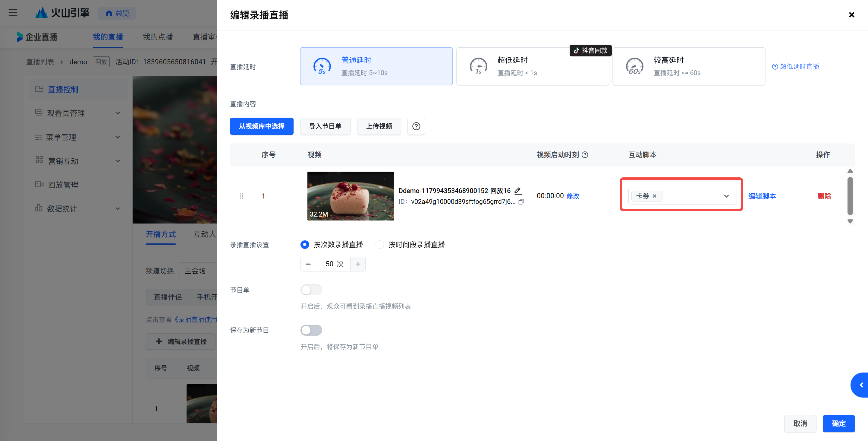The width and height of the screenshot is (868, 441).
Task: Click the pencil icon to rename video
Action: pyautogui.click(x=518, y=191)
